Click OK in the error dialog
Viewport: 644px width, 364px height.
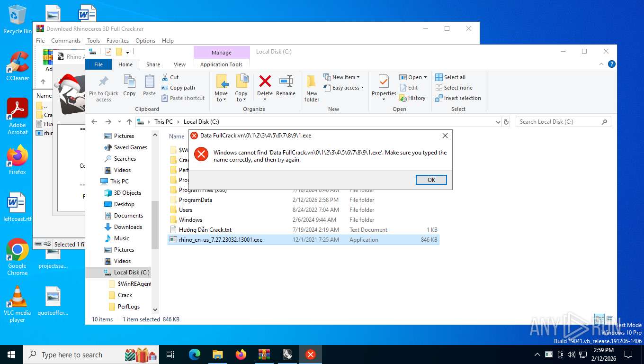click(431, 180)
